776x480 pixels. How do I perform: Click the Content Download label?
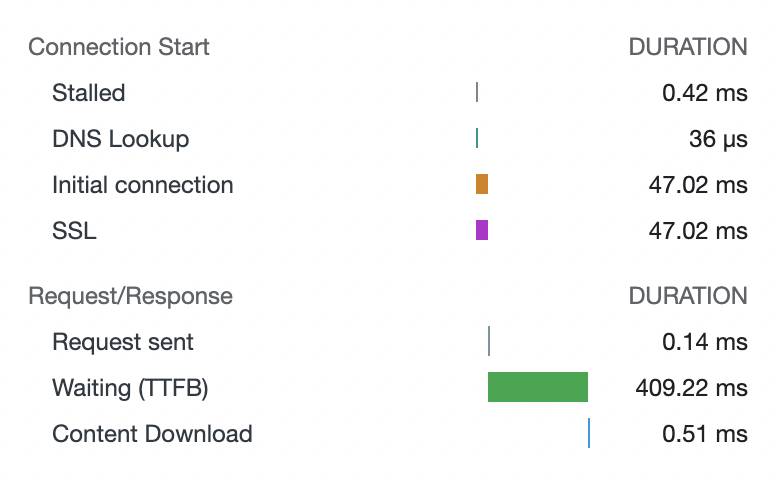(152, 434)
